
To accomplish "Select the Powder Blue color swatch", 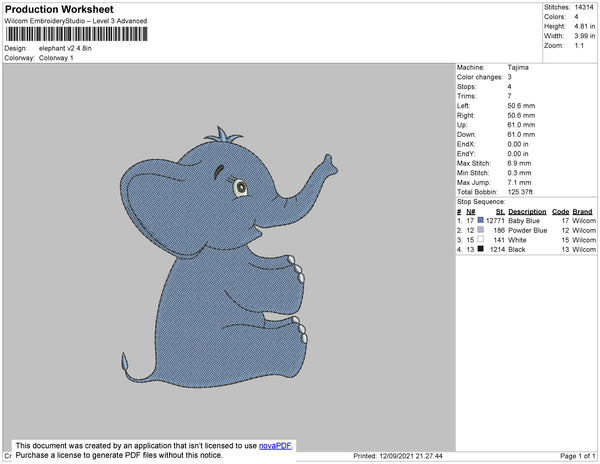I will point(481,230).
